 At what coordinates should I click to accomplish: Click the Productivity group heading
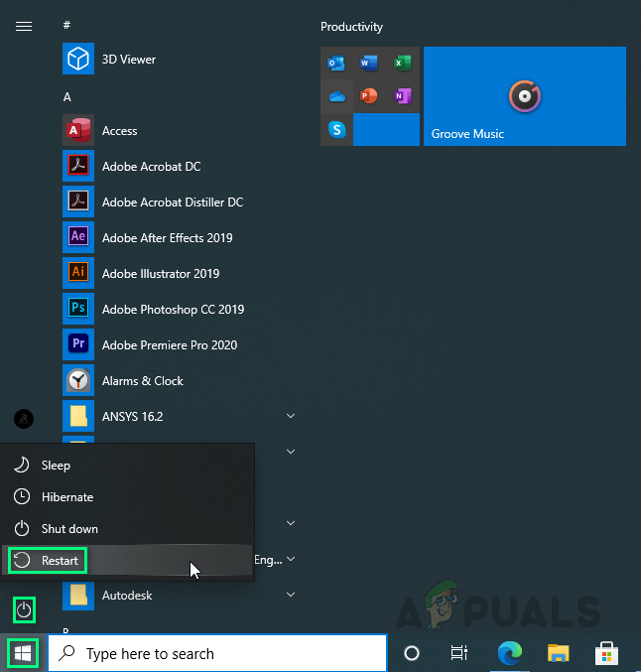pyautogui.click(x=351, y=27)
